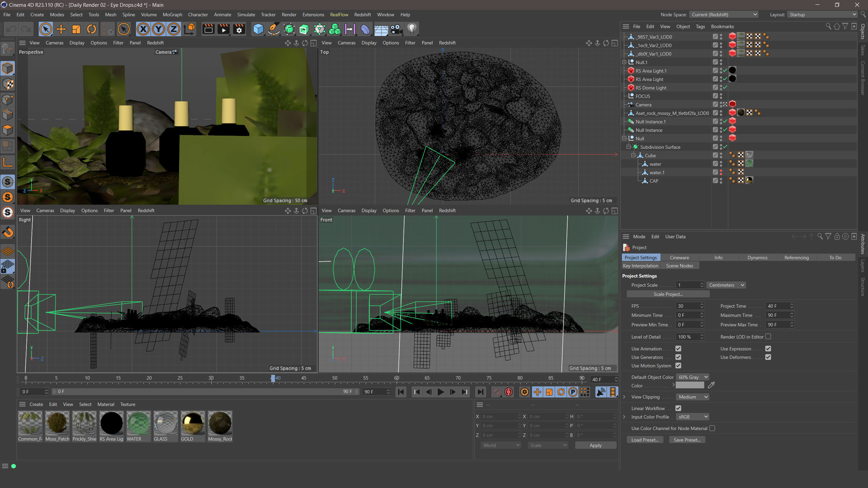Go to start of animation
Image resolution: width=868 pixels, height=488 pixels.
pos(401,392)
